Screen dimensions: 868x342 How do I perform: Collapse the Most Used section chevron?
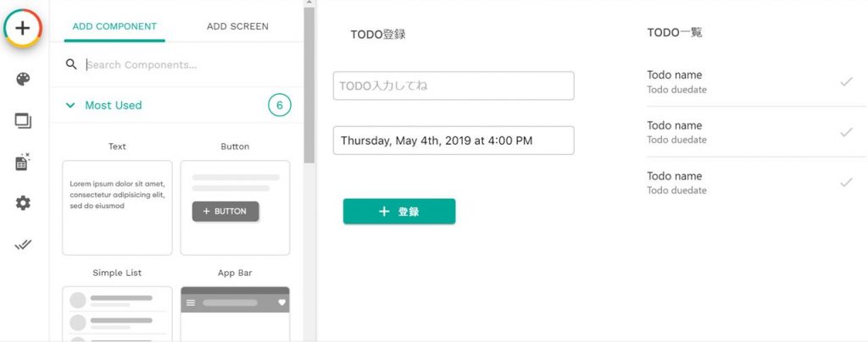point(70,106)
